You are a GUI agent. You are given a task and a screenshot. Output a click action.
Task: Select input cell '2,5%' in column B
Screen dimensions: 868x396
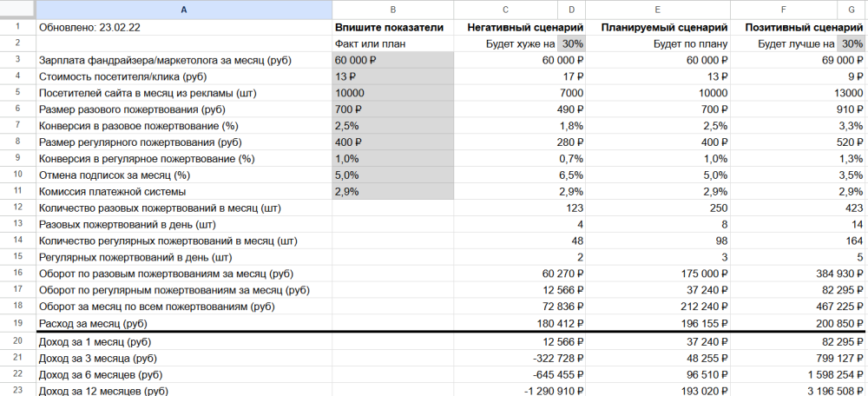click(393, 126)
